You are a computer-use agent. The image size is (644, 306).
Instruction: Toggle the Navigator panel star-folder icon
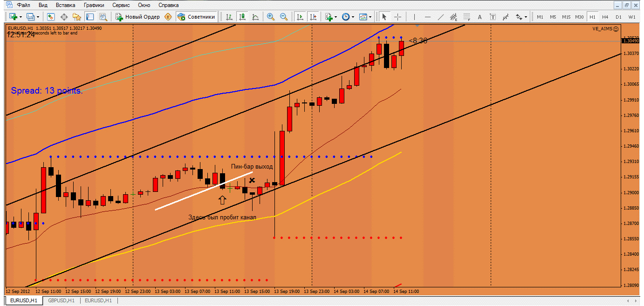point(76,17)
